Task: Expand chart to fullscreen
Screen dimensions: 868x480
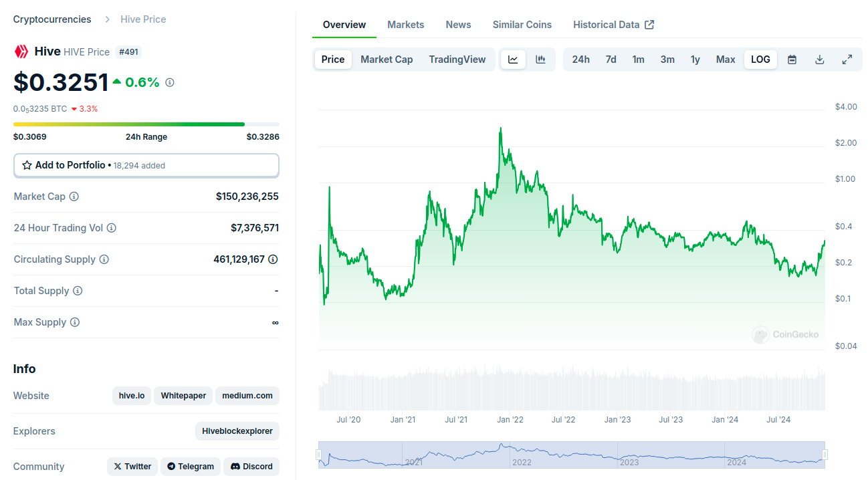Action: point(847,59)
